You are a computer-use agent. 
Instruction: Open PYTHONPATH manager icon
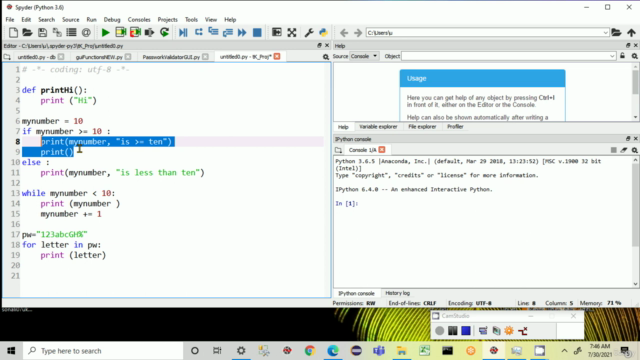pos(323,33)
